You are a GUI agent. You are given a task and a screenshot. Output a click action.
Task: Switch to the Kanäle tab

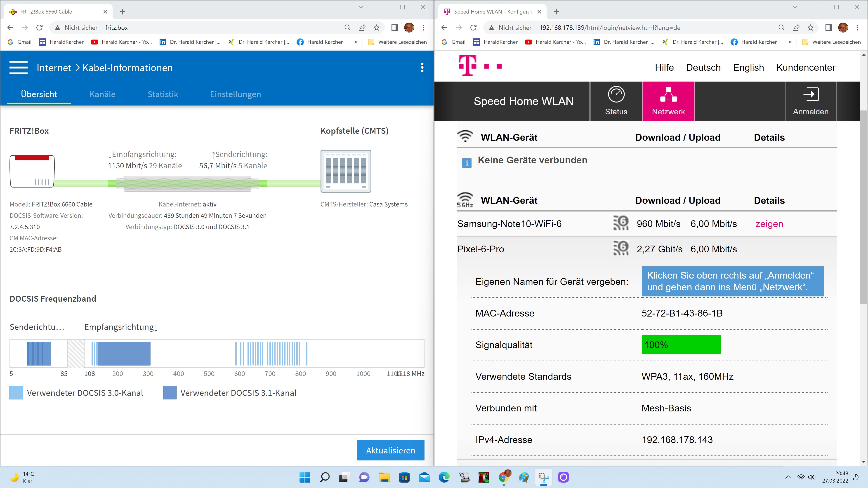coord(102,94)
